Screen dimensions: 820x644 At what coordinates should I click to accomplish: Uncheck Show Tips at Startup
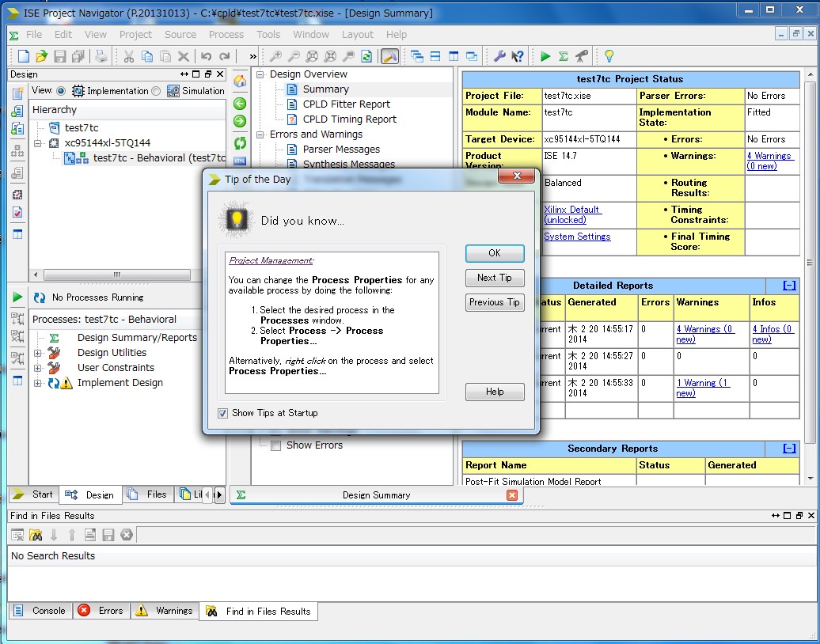[222, 414]
